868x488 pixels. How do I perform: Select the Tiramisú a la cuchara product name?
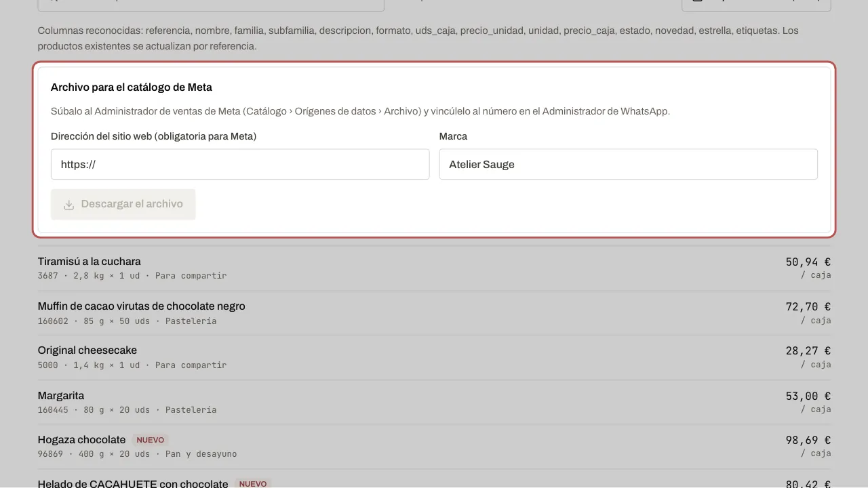point(90,262)
